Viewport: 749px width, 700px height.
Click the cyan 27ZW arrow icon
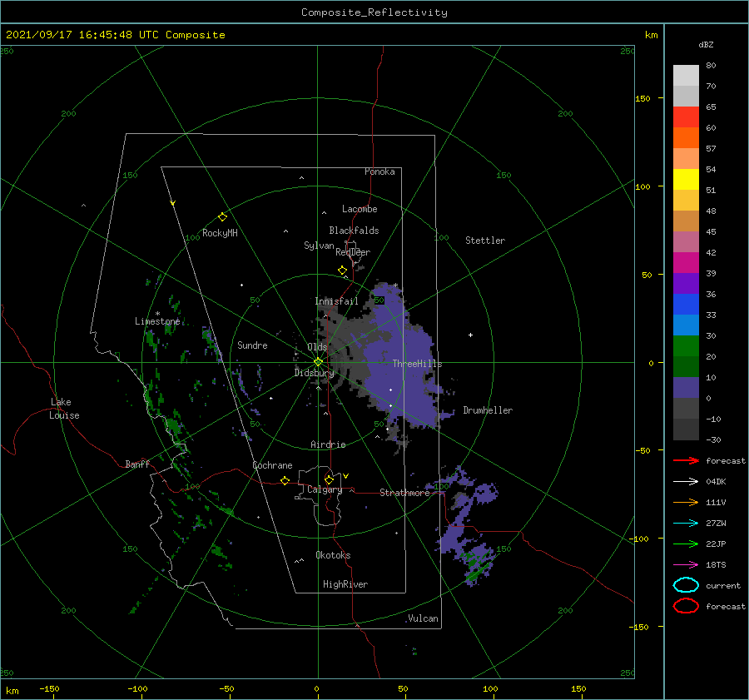(x=686, y=524)
